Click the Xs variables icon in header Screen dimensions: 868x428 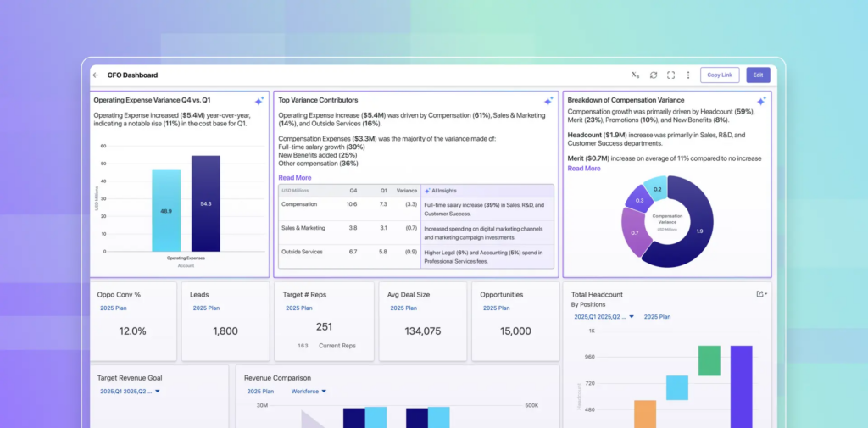[x=636, y=75]
